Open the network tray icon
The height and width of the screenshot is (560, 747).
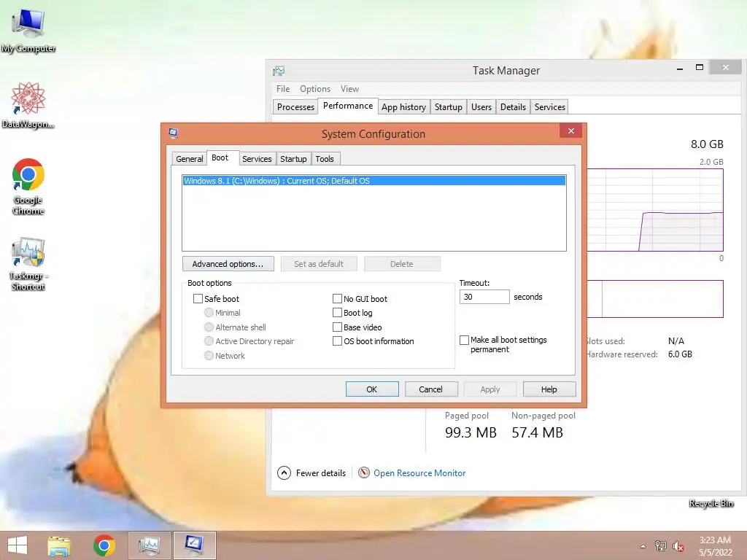[661, 546]
